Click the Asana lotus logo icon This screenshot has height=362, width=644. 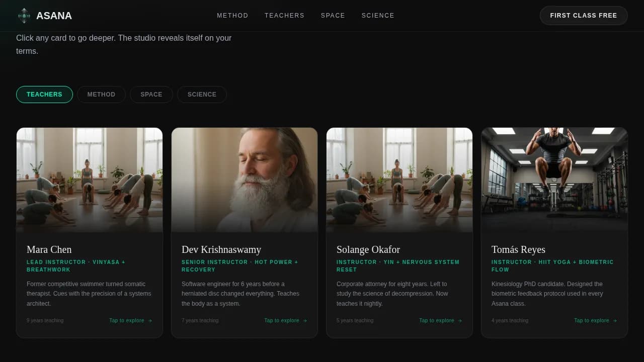24,16
